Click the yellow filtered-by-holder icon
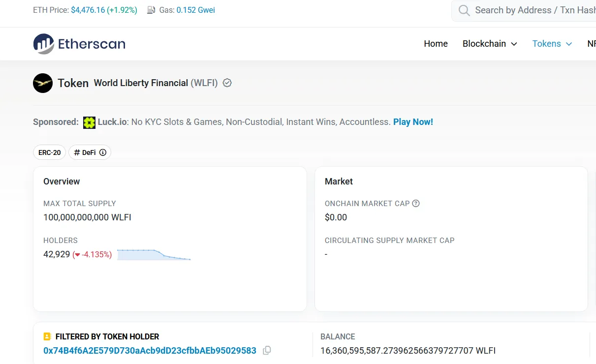The height and width of the screenshot is (364, 596). pos(47,337)
